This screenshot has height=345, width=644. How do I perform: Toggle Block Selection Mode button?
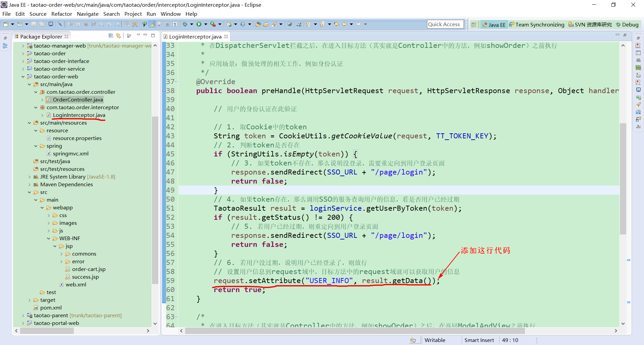pyautogui.click(x=167, y=24)
